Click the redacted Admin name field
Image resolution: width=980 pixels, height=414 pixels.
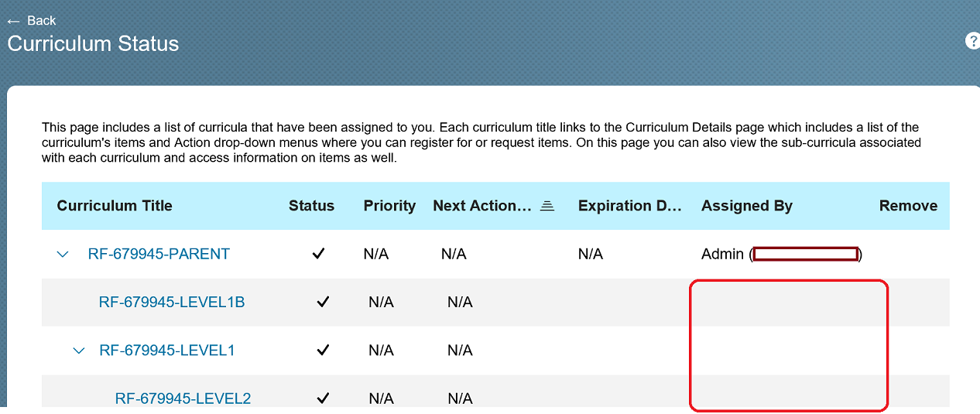point(806,254)
